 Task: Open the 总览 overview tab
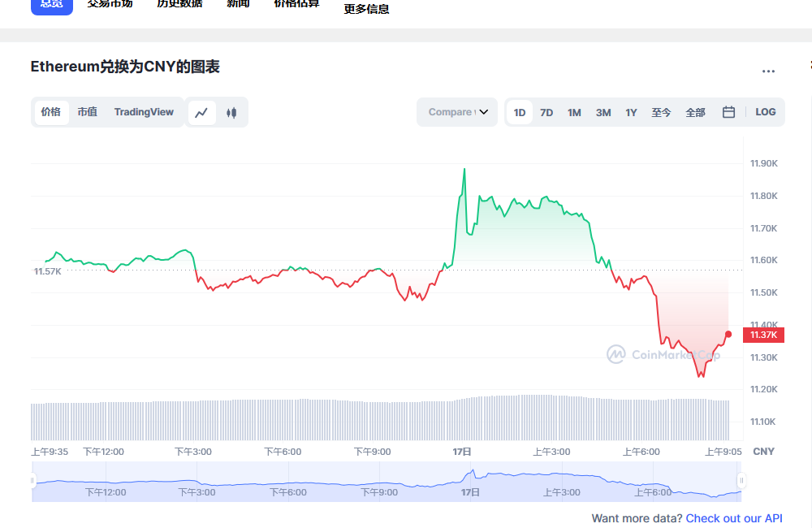coord(52,4)
